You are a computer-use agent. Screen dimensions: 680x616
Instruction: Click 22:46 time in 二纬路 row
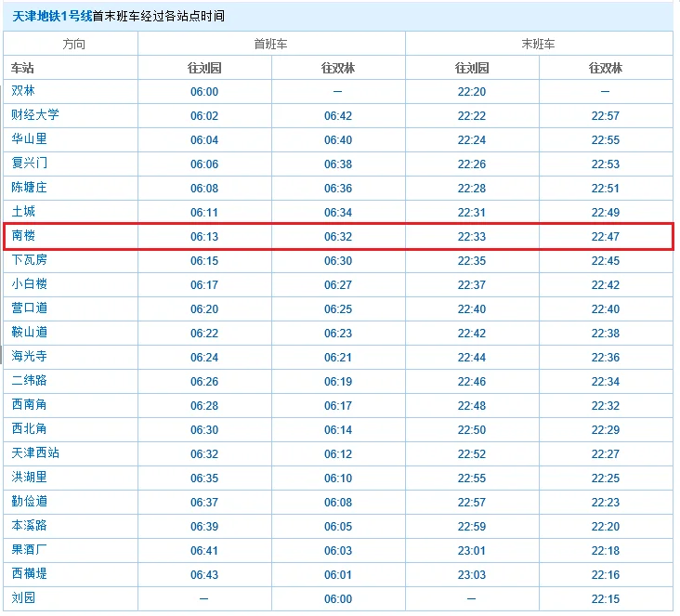click(x=472, y=382)
